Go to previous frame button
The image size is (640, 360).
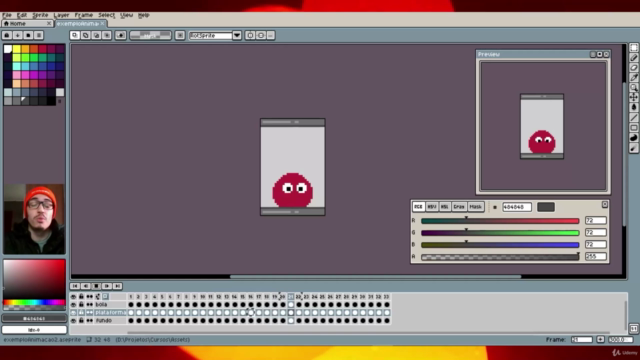coord(85,286)
